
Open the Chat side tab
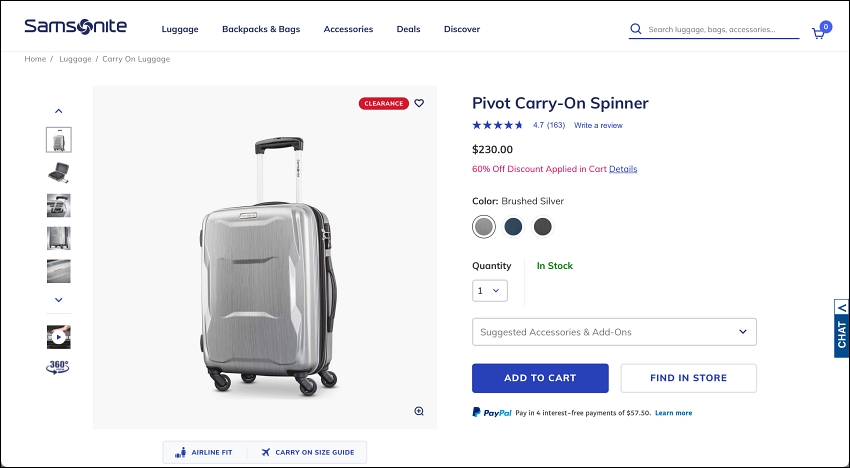pos(841,329)
